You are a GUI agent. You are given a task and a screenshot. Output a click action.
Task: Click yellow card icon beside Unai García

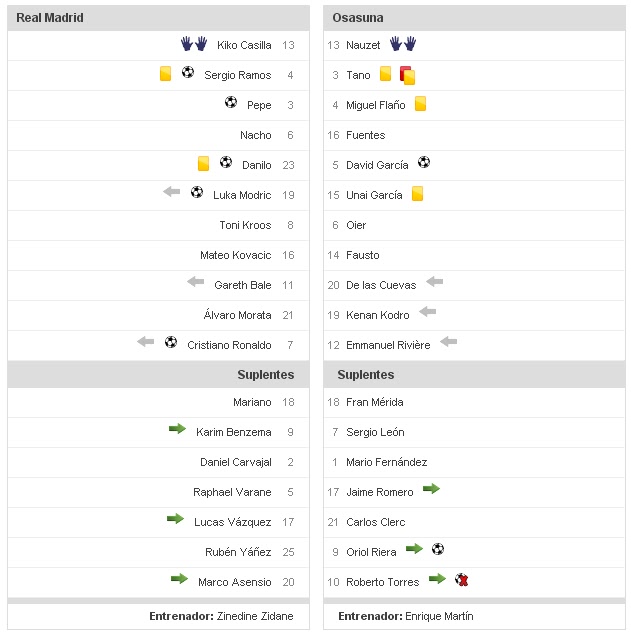(417, 194)
